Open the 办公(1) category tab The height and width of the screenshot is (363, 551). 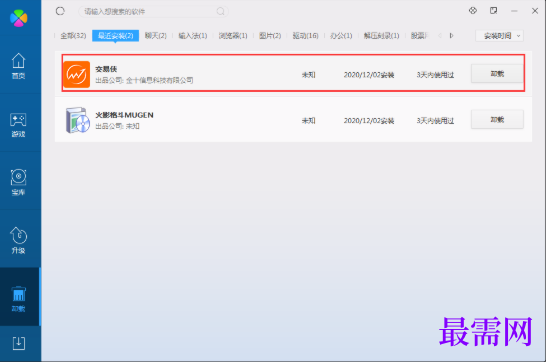coord(341,35)
